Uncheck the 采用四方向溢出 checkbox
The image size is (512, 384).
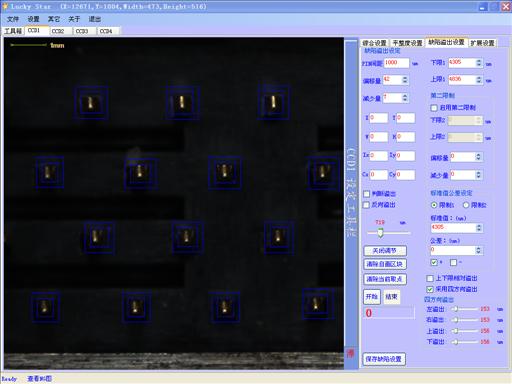tap(430, 289)
